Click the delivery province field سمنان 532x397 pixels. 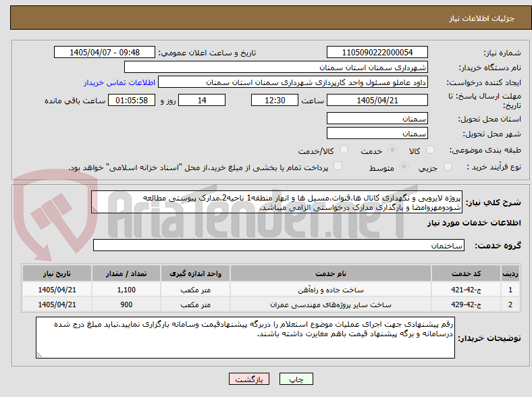(x=377, y=118)
